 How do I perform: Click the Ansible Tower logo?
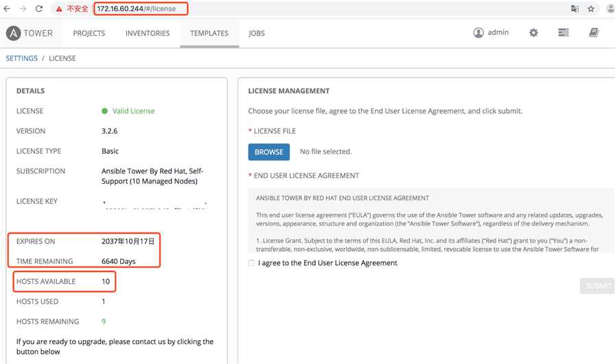tap(29, 34)
